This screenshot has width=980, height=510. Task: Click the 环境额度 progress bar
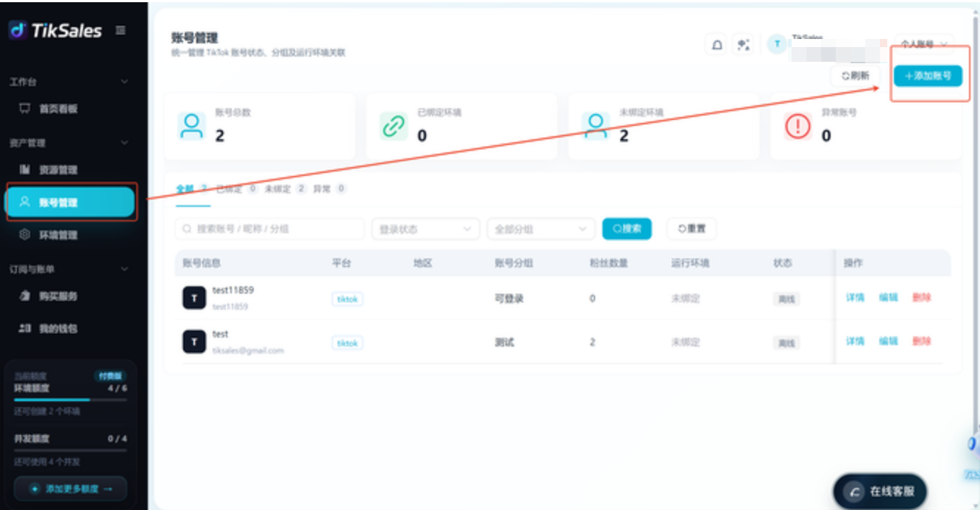pos(71,400)
